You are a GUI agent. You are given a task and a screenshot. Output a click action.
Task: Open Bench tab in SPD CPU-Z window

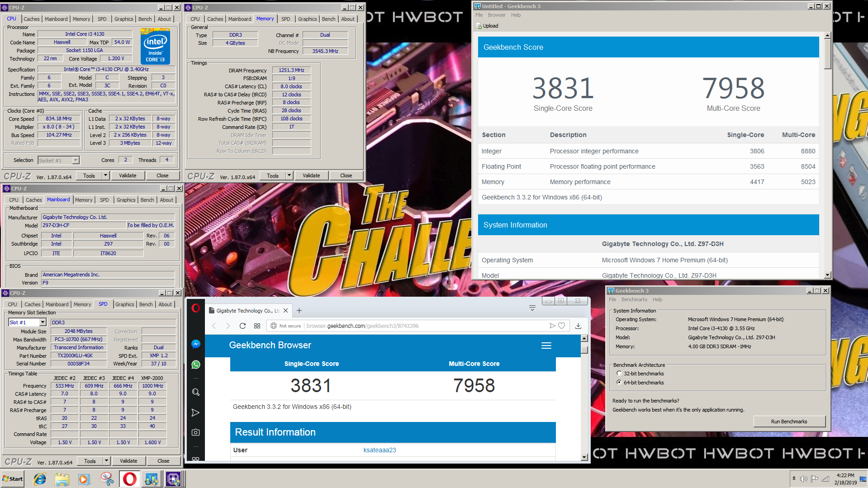pyautogui.click(x=146, y=304)
